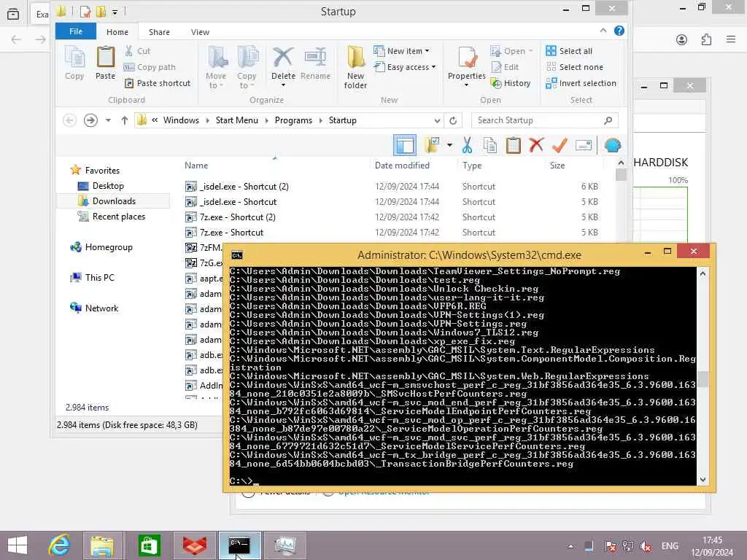Switch to the Share ribbon tab

159,32
